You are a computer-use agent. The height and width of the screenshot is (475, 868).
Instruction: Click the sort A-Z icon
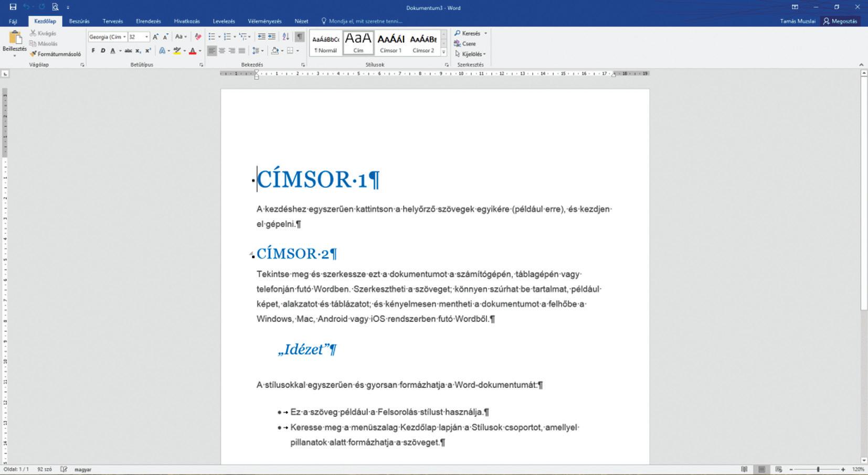pyautogui.click(x=285, y=37)
